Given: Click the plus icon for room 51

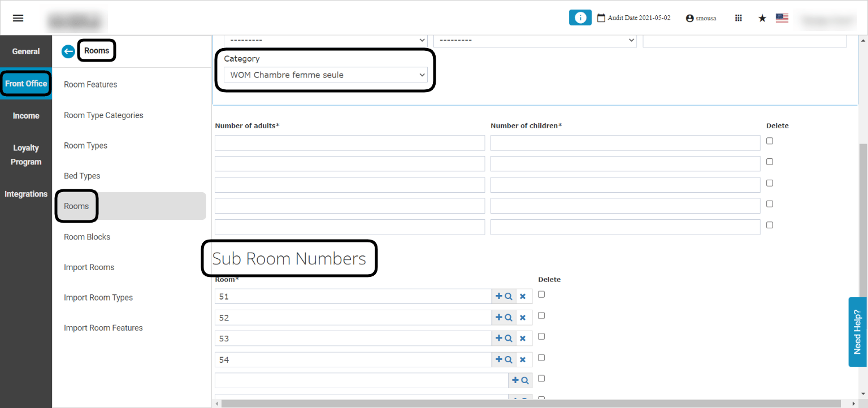Looking at the screenshot, I should click(x=499, y=296).
